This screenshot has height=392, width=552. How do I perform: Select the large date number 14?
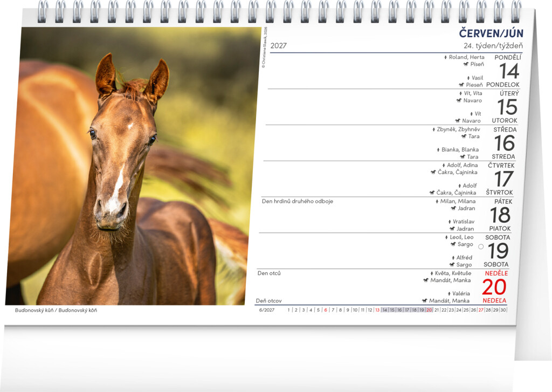coord(509,71)
